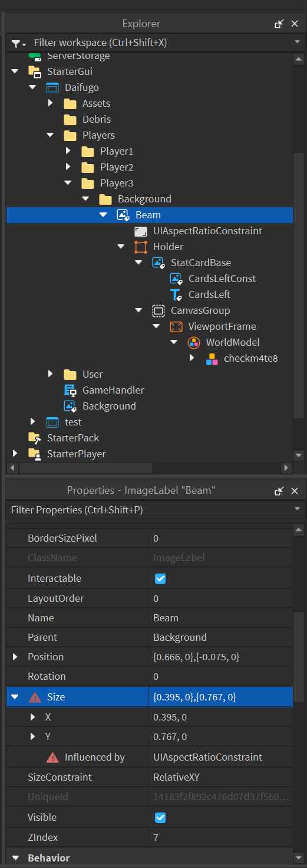Click the filter icon in Explorer bar
The image size is (307, 868).
pyautogui.click(x=19, y=43)
